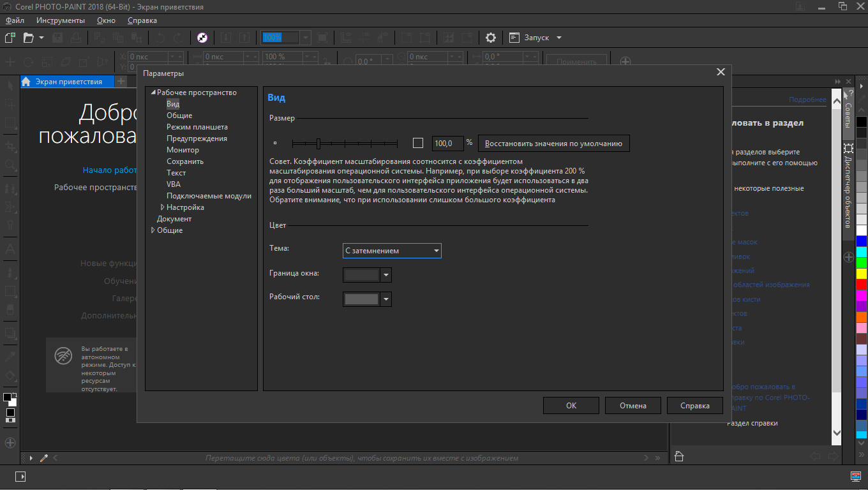Expand the Общие root tree node
Image resolution: width=868 pixels, height=490 pixels.
click(153, 230)
